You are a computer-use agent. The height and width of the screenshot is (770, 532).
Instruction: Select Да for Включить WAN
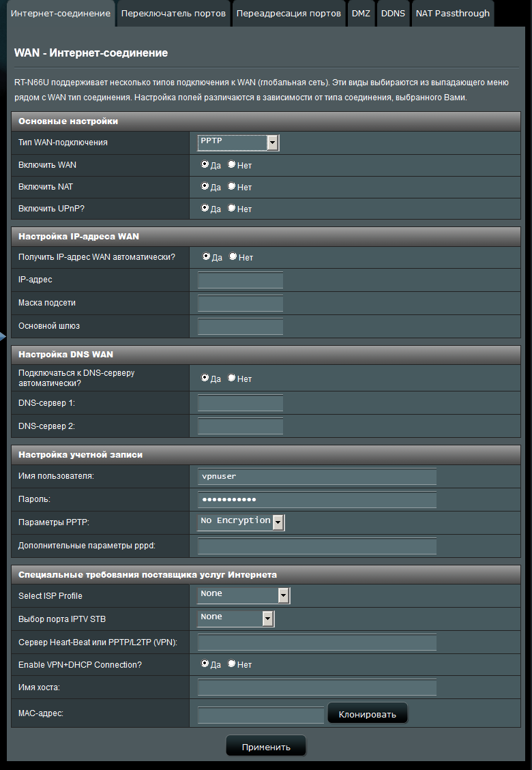click(205, 164)
